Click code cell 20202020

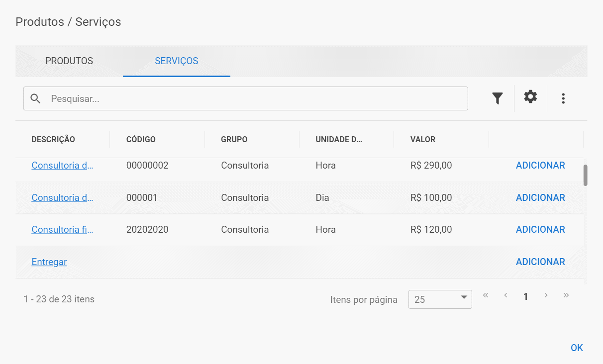pos(147,229)
